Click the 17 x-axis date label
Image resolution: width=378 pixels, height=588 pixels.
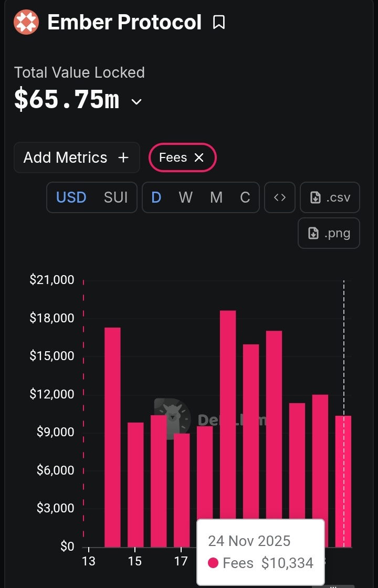pos(181,561)
